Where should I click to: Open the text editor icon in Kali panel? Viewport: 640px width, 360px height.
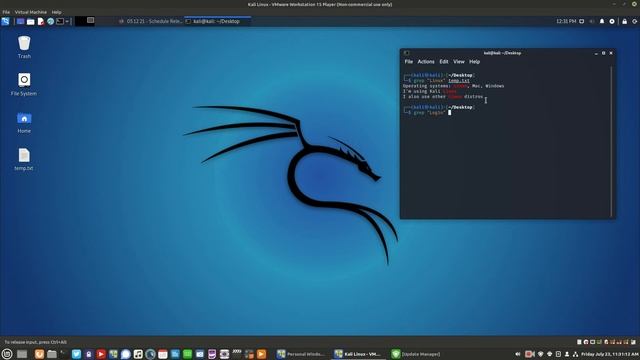(40, 21)
